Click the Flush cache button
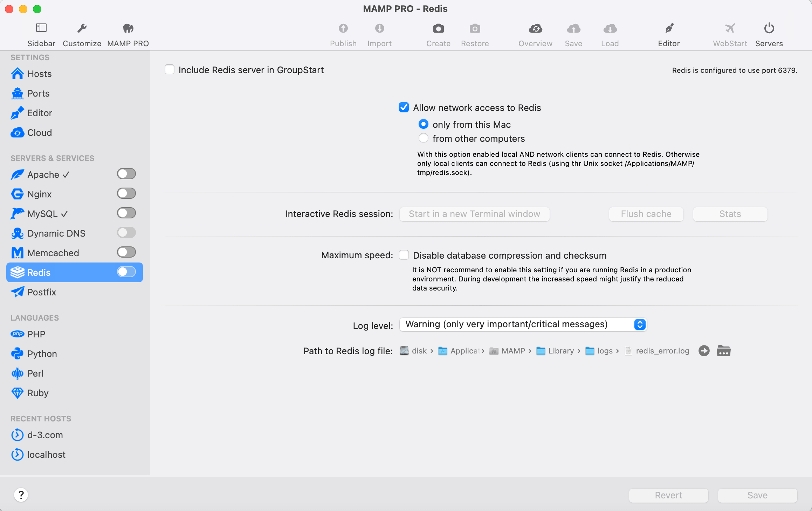Screen dimensions: 812x511 (646, 214)
